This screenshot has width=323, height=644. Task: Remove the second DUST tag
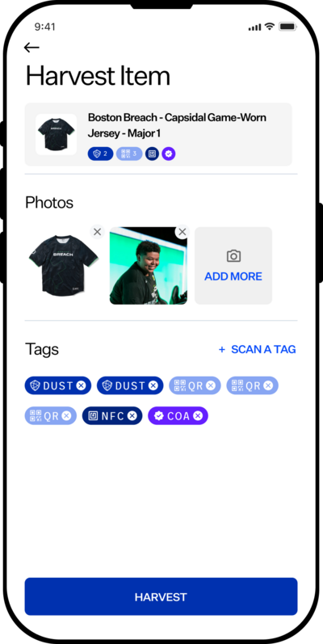click(x=153, y=385)
